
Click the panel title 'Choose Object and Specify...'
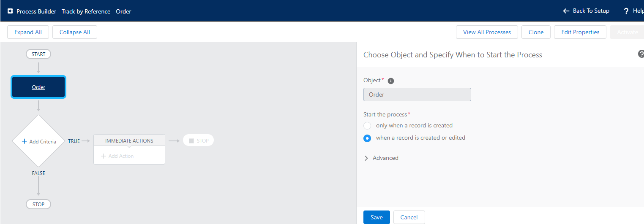[x=453, y=54]
